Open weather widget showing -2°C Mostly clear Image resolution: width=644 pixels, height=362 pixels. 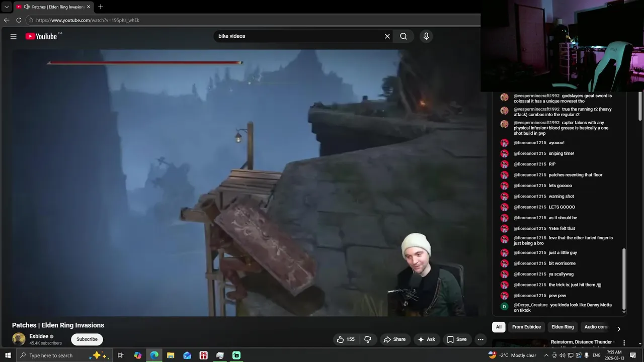point(512,355)
